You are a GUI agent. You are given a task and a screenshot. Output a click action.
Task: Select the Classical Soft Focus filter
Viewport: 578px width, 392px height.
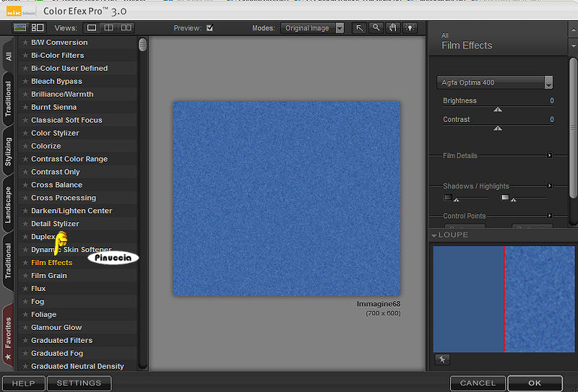[x=66, y=120]
